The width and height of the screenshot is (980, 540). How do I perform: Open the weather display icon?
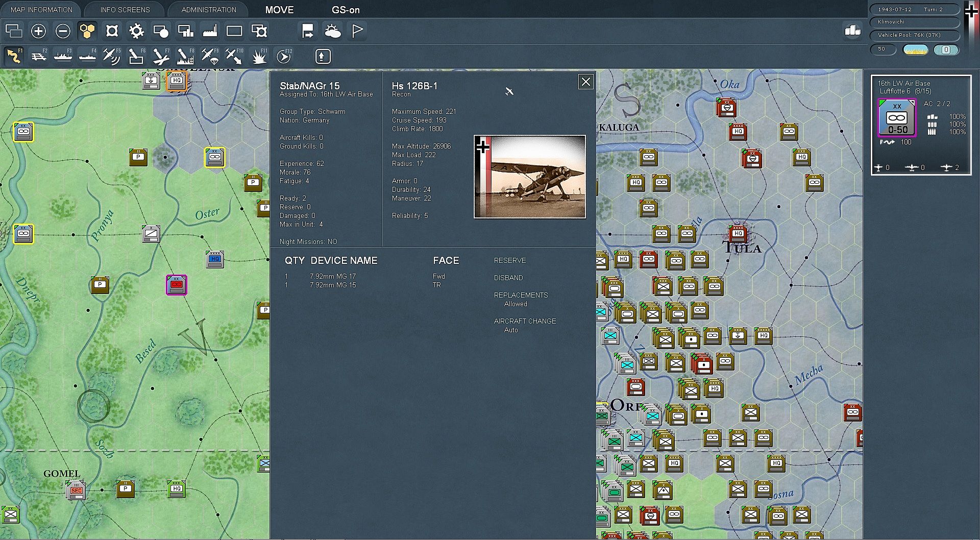click(332, 31)
